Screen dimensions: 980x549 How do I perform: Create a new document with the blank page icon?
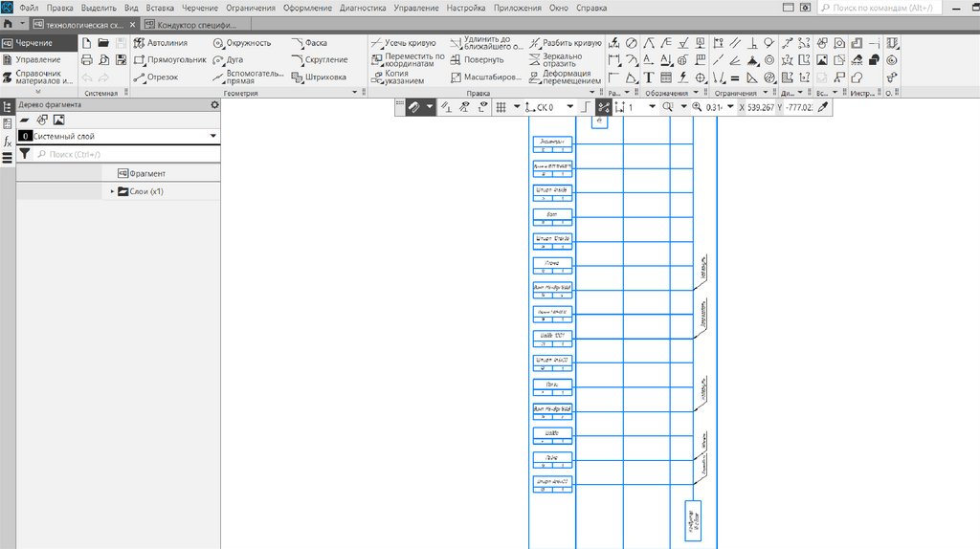pos(86,43)
